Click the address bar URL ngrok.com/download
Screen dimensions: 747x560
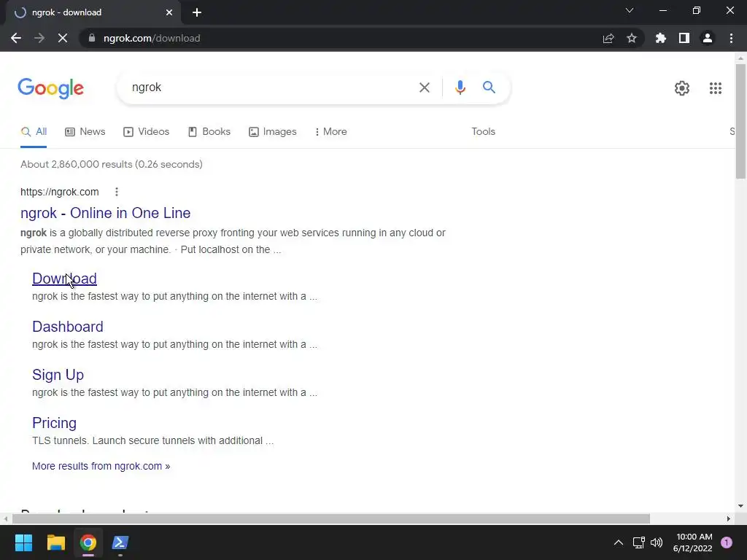point(152,38)
